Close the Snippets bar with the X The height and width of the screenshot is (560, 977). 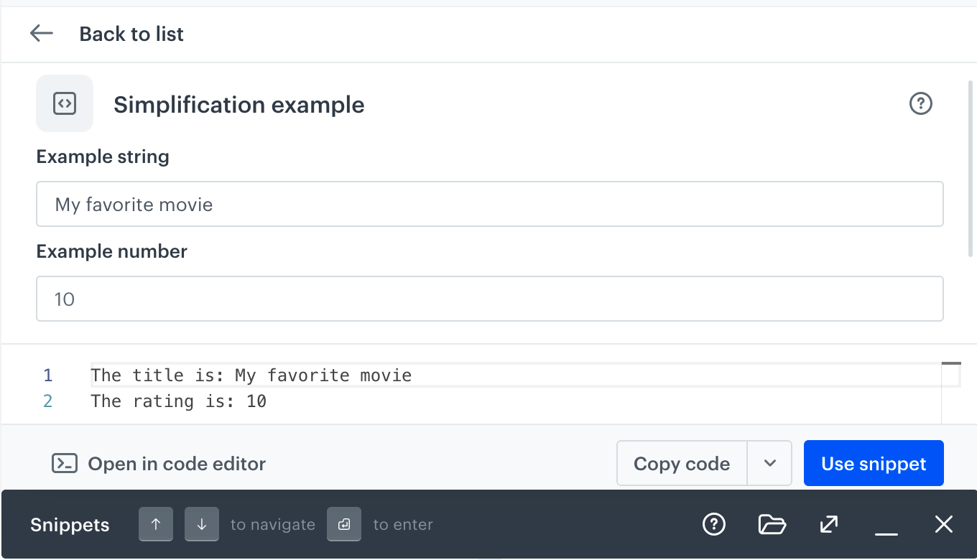click(943, 524)
